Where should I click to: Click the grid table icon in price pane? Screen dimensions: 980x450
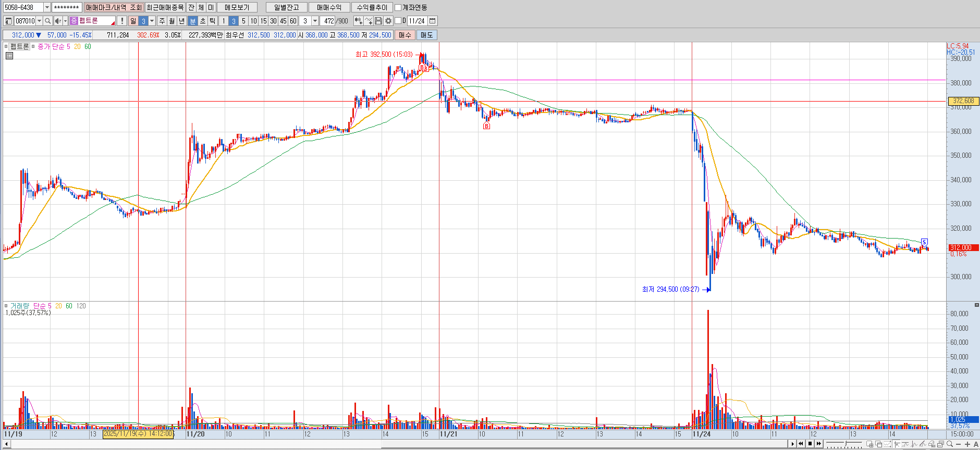[9, 56]
